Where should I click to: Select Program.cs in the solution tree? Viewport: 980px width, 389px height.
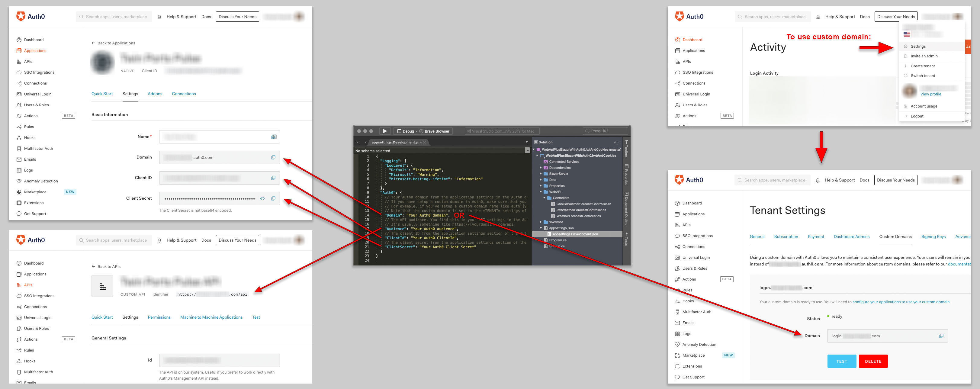[x=557, y=240]
